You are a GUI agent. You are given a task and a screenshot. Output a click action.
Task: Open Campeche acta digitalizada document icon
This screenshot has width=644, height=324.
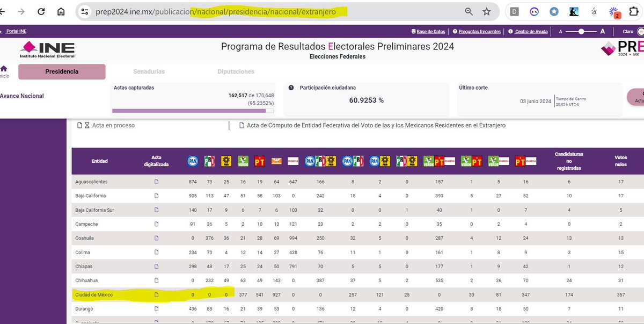[x=157, y=224]
